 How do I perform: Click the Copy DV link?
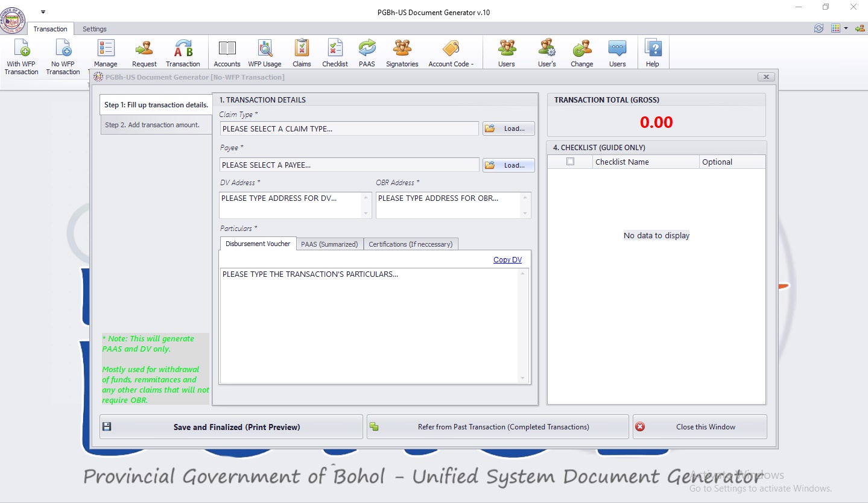[507, 260]
